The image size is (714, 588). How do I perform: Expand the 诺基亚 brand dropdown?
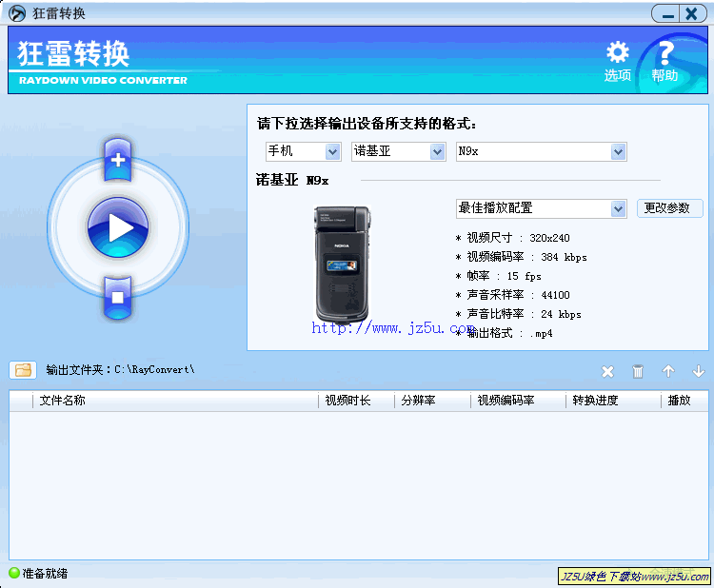point(437,151)
